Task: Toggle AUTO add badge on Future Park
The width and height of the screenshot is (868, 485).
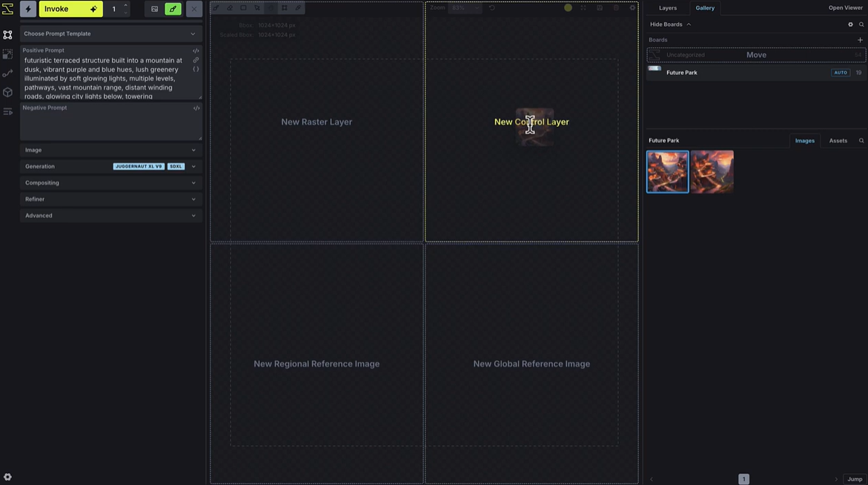Action: coord(841,73)
